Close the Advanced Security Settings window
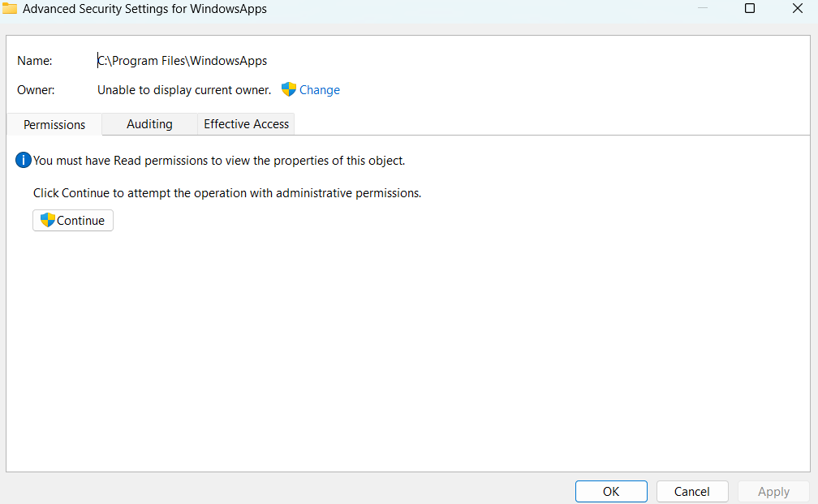This screenshot has height=504, width=818. (798, 8)
